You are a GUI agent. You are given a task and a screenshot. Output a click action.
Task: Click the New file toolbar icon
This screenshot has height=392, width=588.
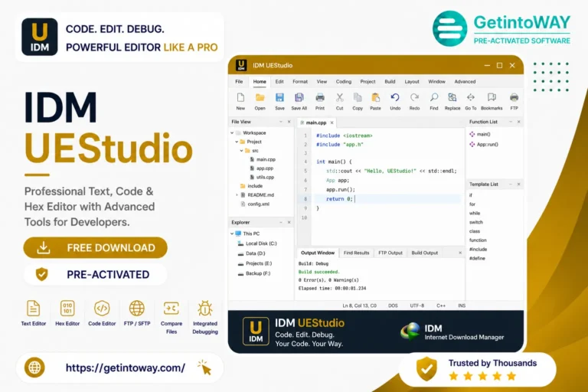click(x=240, y=97)
